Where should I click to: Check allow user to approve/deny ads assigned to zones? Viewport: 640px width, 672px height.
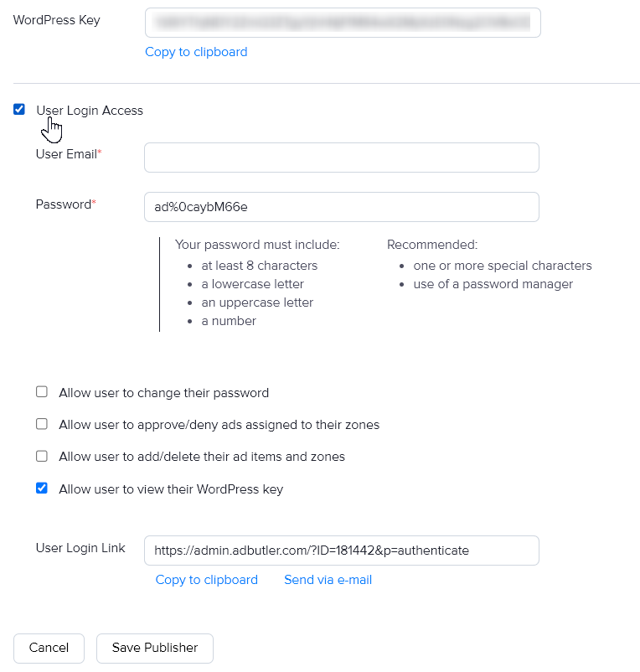(41, 423)
